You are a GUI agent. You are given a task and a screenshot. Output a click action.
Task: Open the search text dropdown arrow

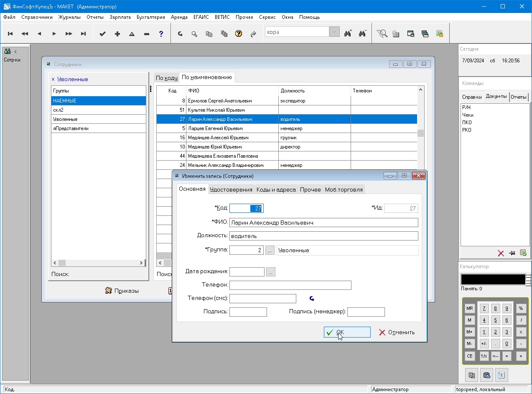[x=334, y=32]
